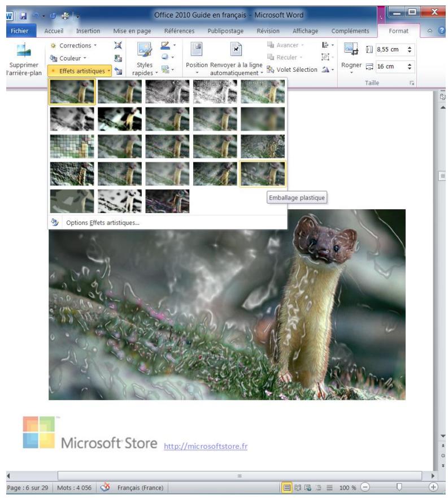Click the Volet Sélection button
This screenshot has width=448, height=498.
pyautogui.click(x=292, y=70)
